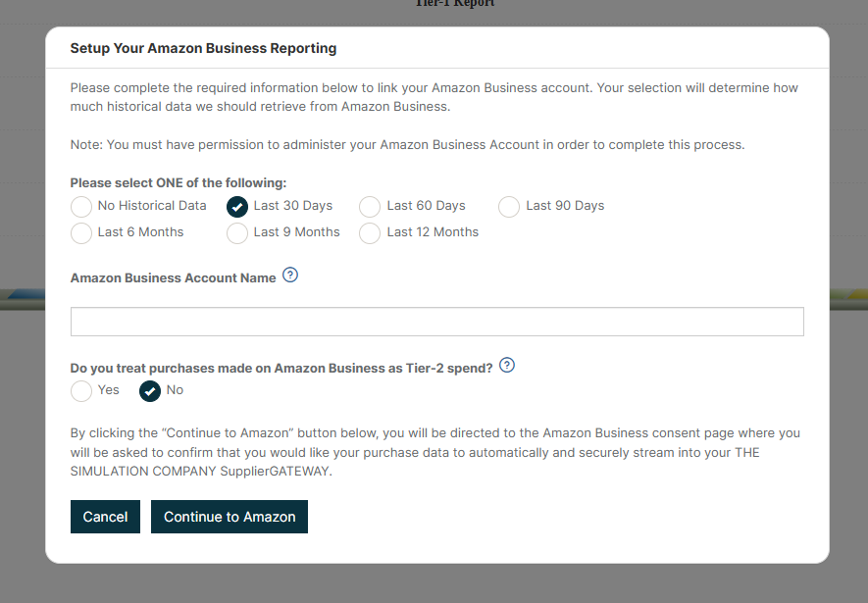Select the Last 12 Months option
Viewport: 868px width, 603px height.
pos(370,233)
